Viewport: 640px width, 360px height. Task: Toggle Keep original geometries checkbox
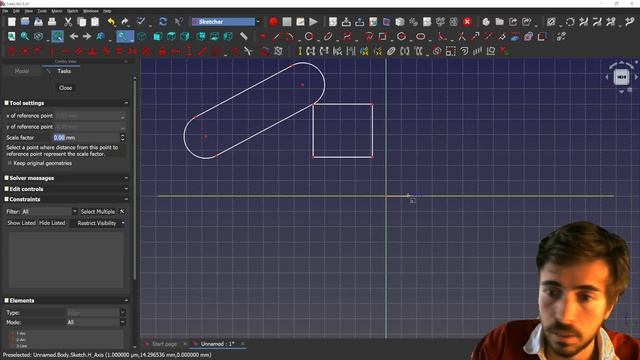(10, 163)
